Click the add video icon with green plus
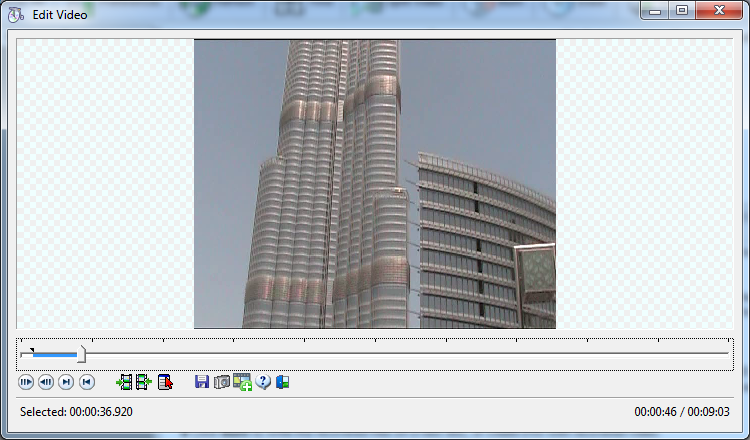This screenshot has width=750, height=440. coord(242,382)
